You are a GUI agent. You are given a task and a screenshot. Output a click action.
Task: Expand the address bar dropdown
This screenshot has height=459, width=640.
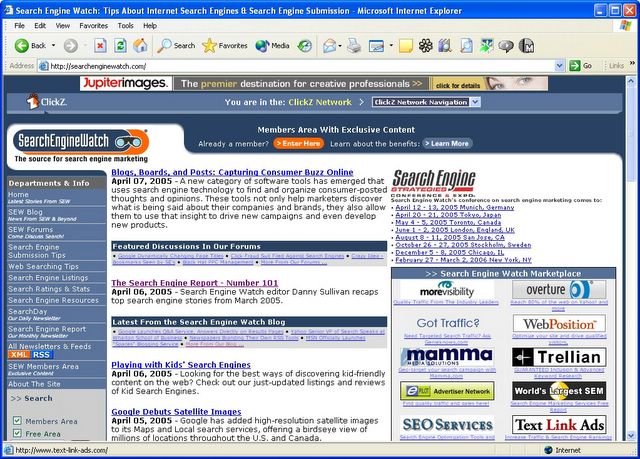[x=560, y=66]
